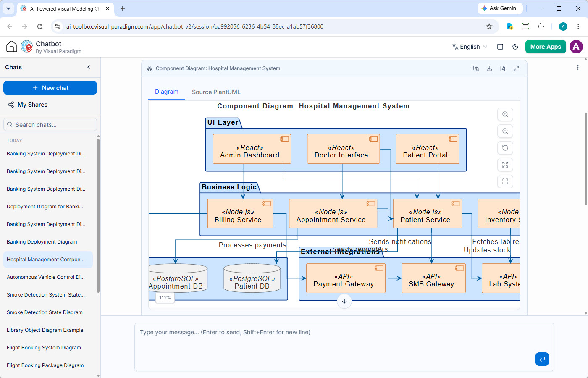Open the Autonomous Vehicle Control Di... chat
This screenshot has height=378, width=588.
coord(48,277)
